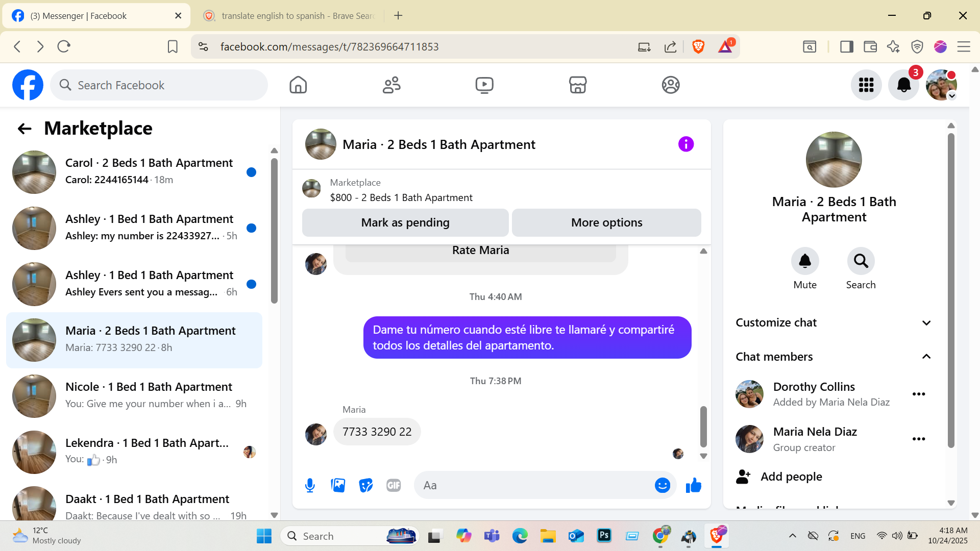Open the emoji picker in message box
Viewport: 980px width, 551px height.
click(x=662, y=485)
